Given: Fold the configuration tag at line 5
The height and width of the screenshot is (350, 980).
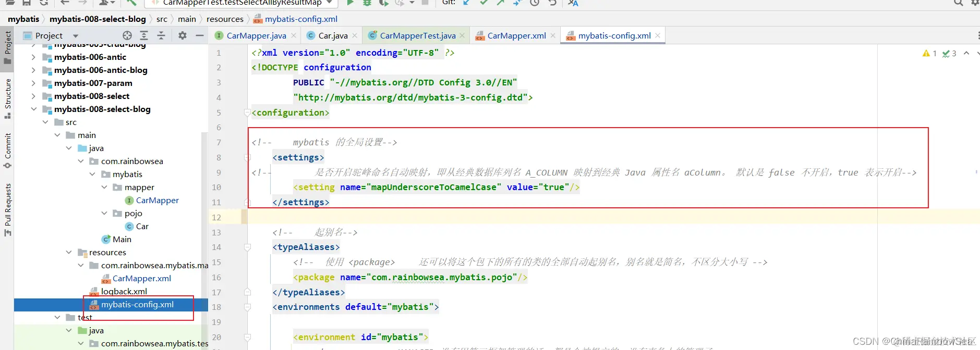Looking at the screenshot, I should pyautogui.click(x=247, y=113).
